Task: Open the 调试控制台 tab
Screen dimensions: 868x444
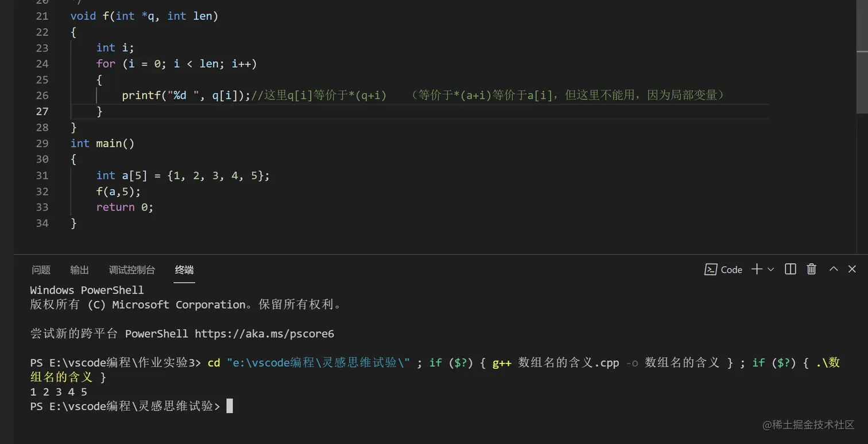Action: tap(132, 270)
